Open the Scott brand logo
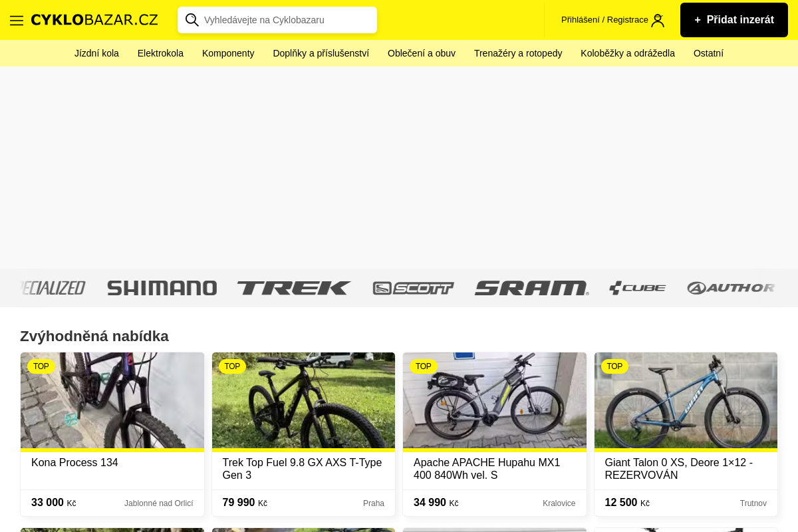The width and height of the screenshot is (798, 532). (x=413, y=288)
